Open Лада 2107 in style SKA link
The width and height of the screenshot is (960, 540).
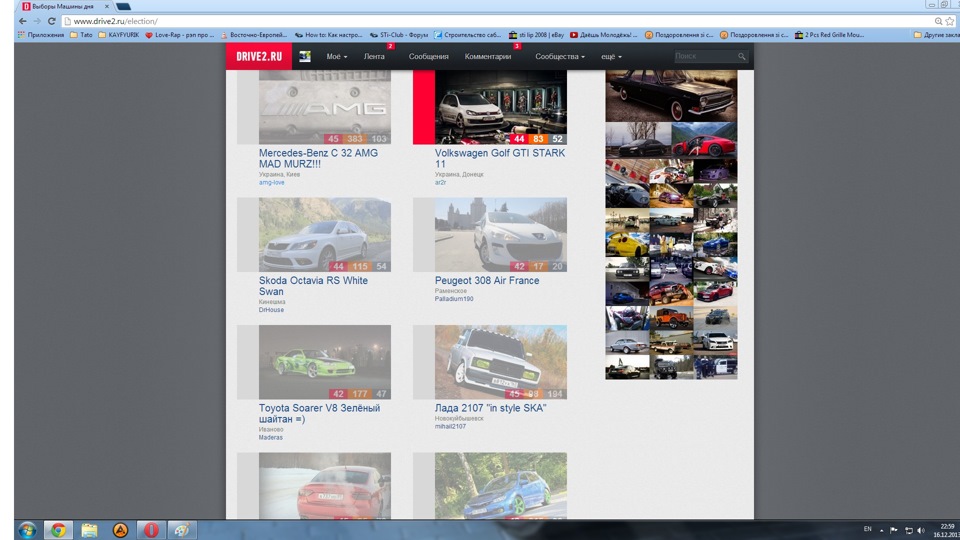tap(490, 408)
